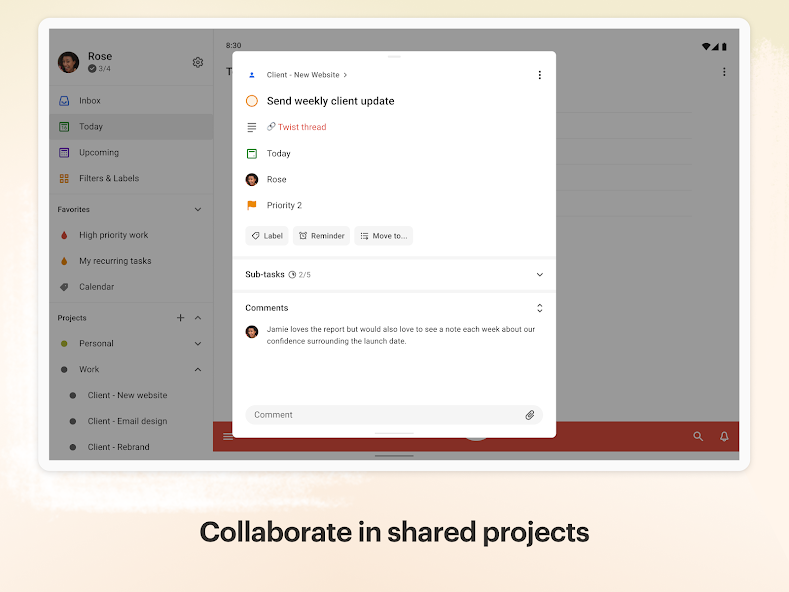Expand the Personal project
The height and width of the screenshot is (592, 789).
pyautogui.click(x=198, y=343)
